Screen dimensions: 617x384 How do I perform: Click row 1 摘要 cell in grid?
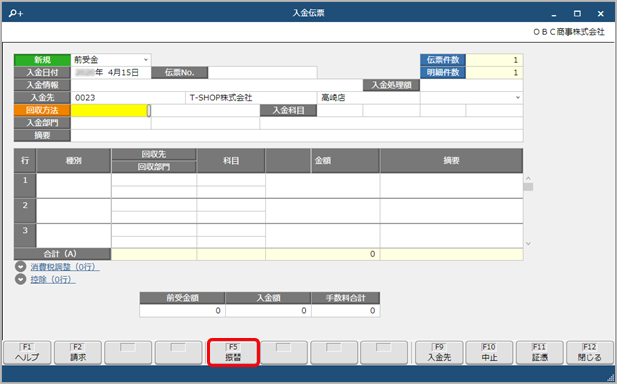[x=451, y=186]
